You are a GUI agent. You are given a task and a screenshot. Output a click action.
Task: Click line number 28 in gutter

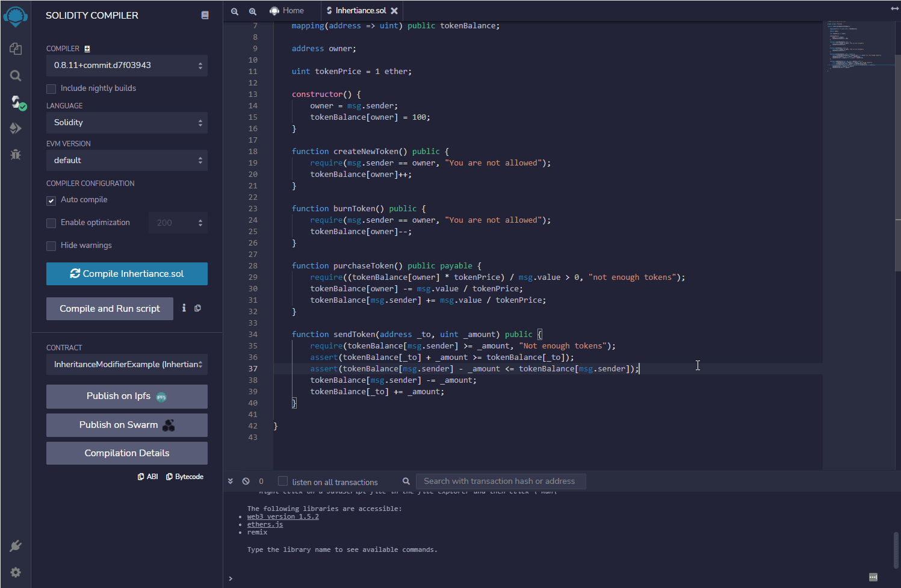pos(253,266)
